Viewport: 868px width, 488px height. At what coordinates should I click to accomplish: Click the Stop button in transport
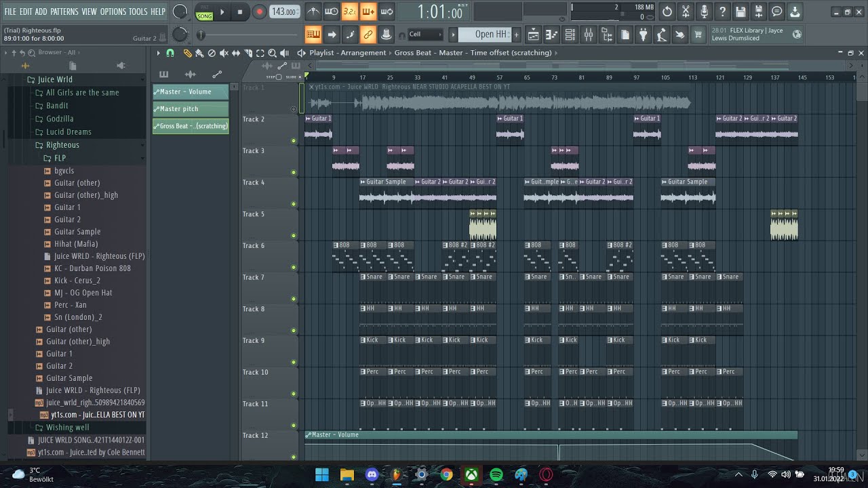coord(240,12)
